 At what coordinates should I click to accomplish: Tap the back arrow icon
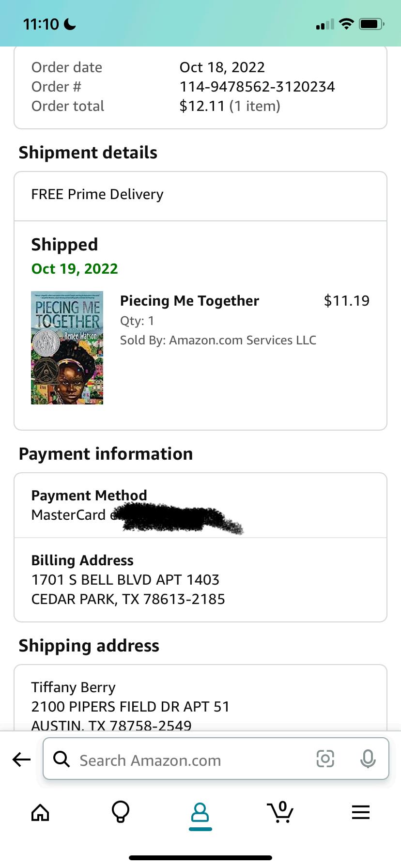[21, 759]
